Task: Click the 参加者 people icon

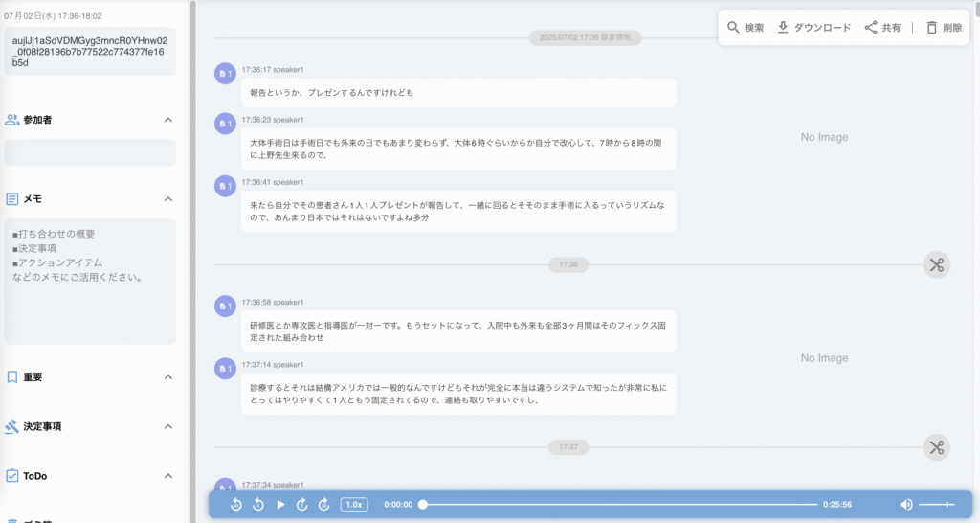Action: [11, 120]
